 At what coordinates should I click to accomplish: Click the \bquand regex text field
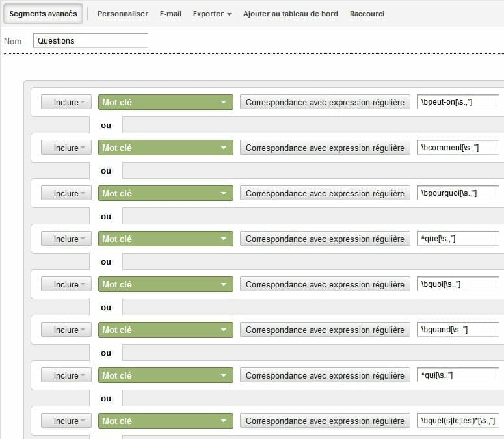coord(458,330)
